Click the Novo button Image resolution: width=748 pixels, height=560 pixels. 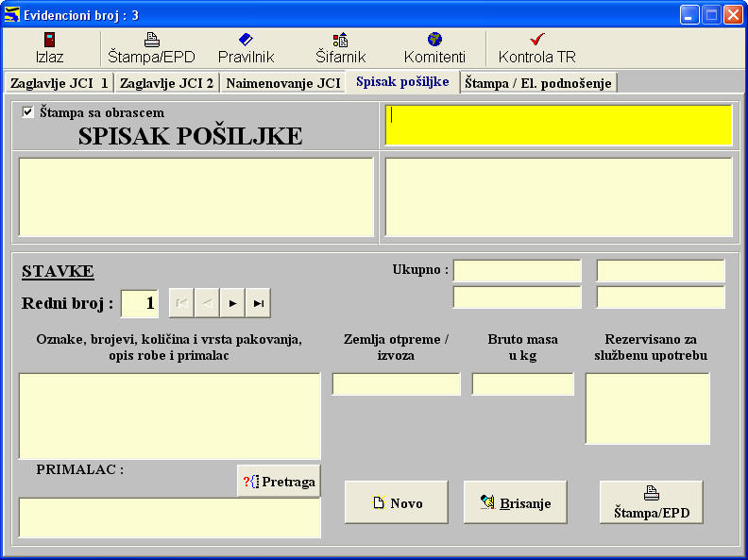coord(397,502)
